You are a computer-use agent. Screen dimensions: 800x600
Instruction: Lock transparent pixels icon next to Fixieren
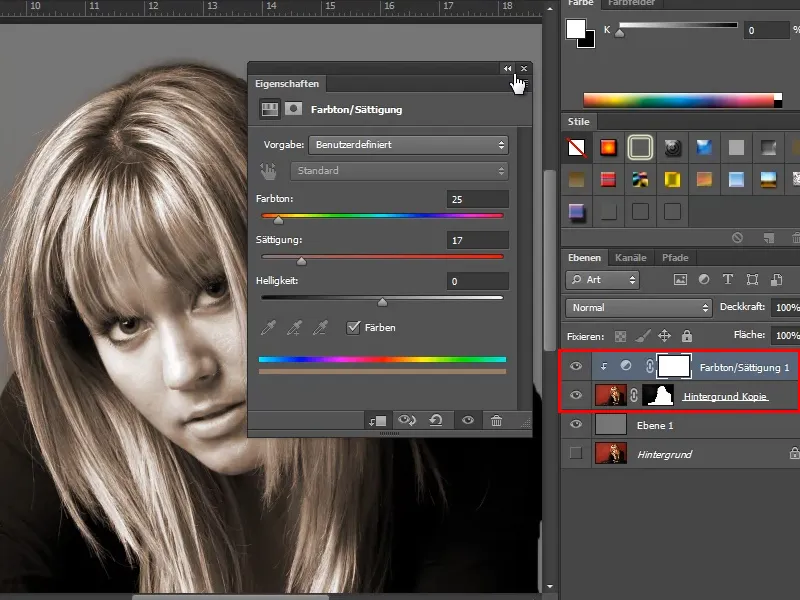(x=620, y=336)
